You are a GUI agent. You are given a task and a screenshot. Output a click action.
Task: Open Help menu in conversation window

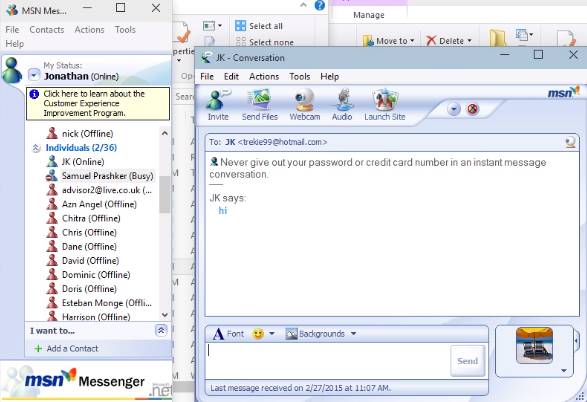329,77
